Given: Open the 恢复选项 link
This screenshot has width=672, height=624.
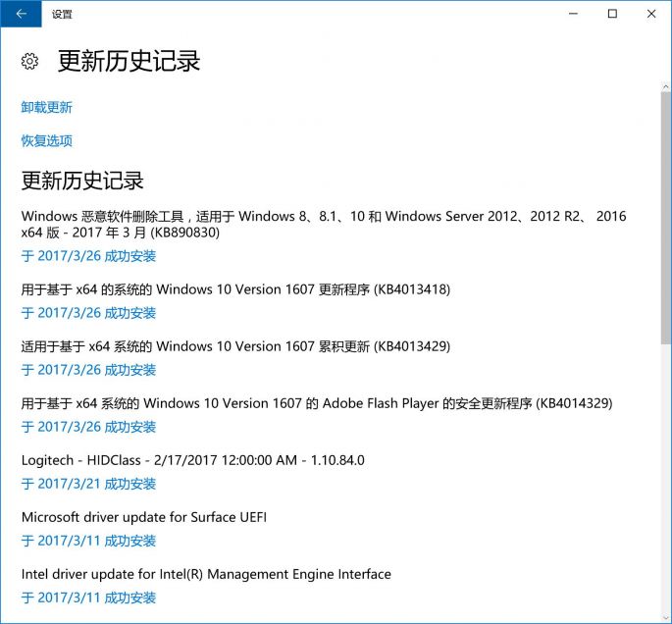Looking at the screenshot, I should (47, 140).
